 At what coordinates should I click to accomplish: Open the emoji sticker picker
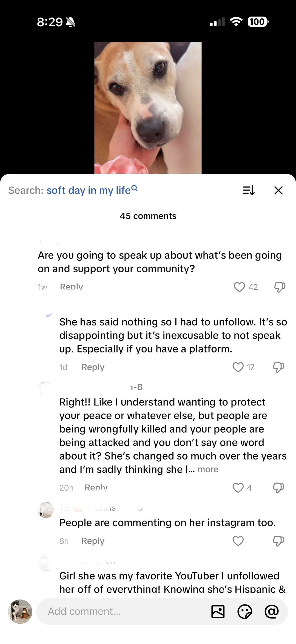point(244,611)
